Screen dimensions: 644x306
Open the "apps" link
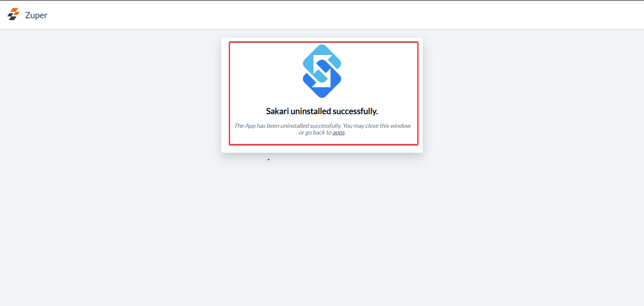(338, 133)
